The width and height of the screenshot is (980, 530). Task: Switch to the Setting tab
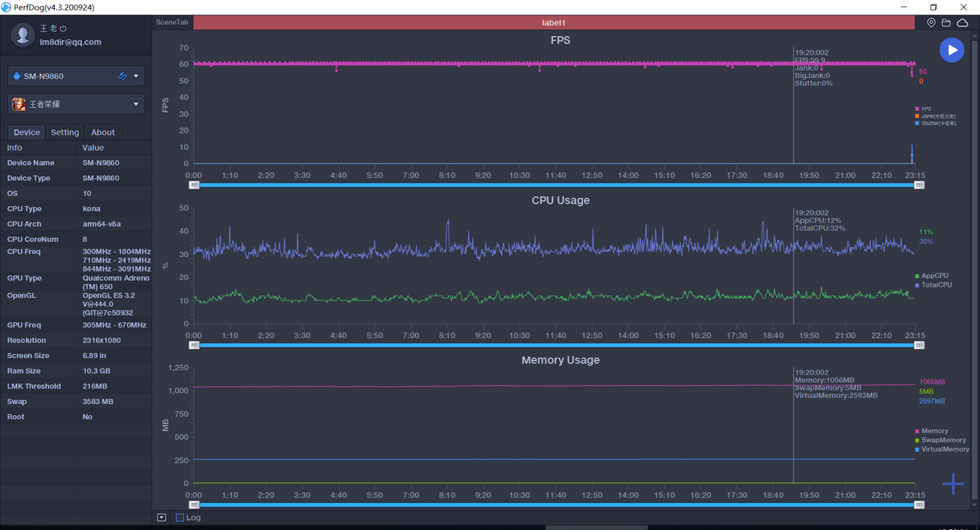(65, 132)
